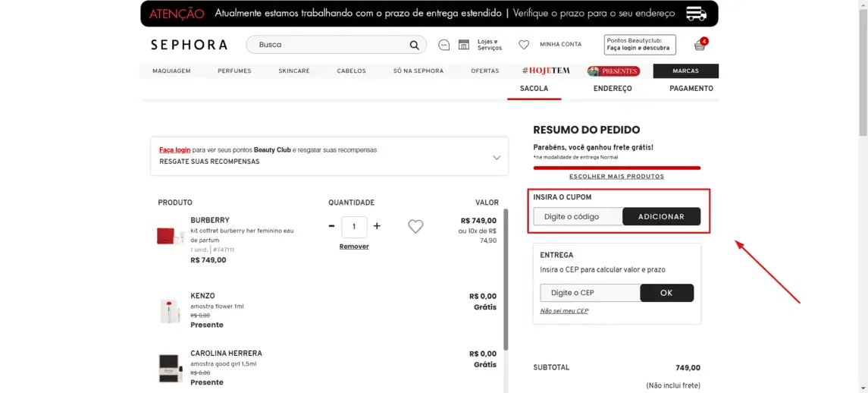Click the Faça login link
The height and width of the screenshot is (393, 868).
click(x=175, y=149)
